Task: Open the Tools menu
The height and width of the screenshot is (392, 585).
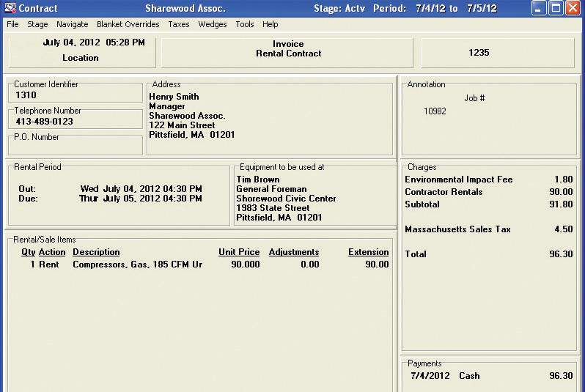Action: [245, 24]
